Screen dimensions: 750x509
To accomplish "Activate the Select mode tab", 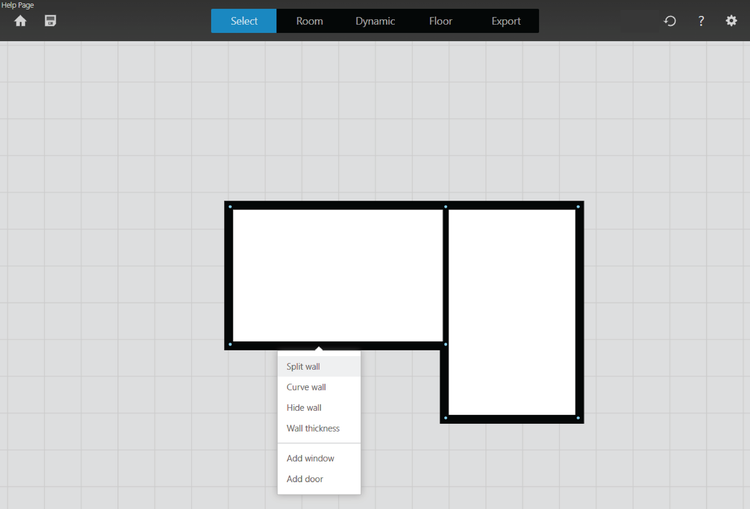I will 244,21.
